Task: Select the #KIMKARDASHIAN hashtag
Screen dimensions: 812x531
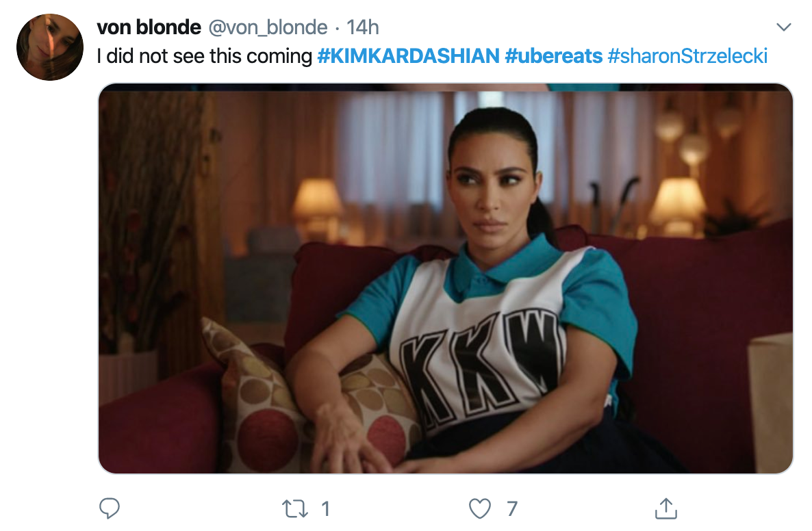Action: tap(408, 56)
